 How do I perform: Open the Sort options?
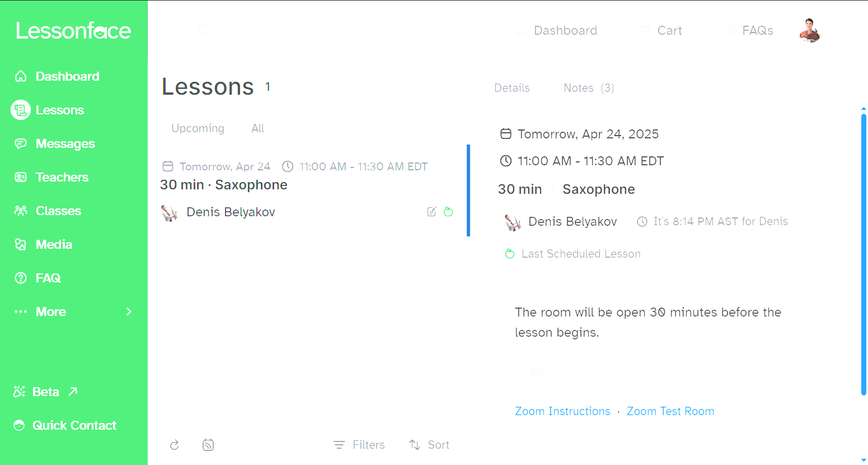[x=429, y=445]
